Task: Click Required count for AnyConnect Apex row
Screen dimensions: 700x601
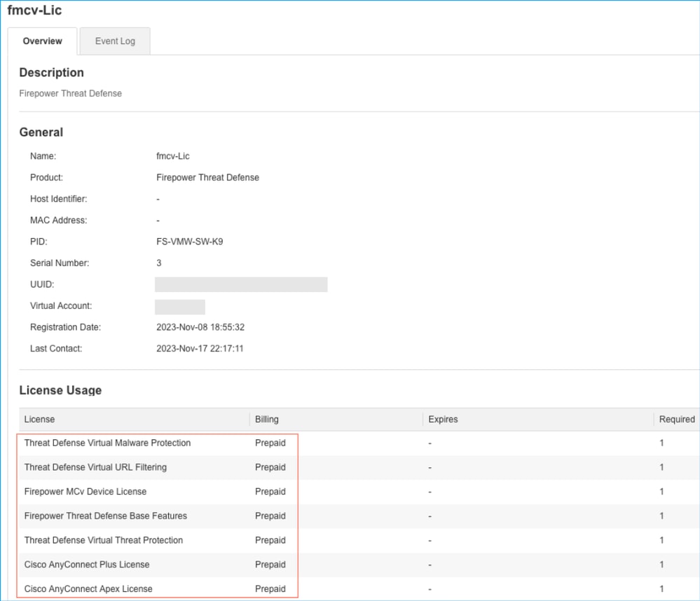Action: [x=661, y=589]
